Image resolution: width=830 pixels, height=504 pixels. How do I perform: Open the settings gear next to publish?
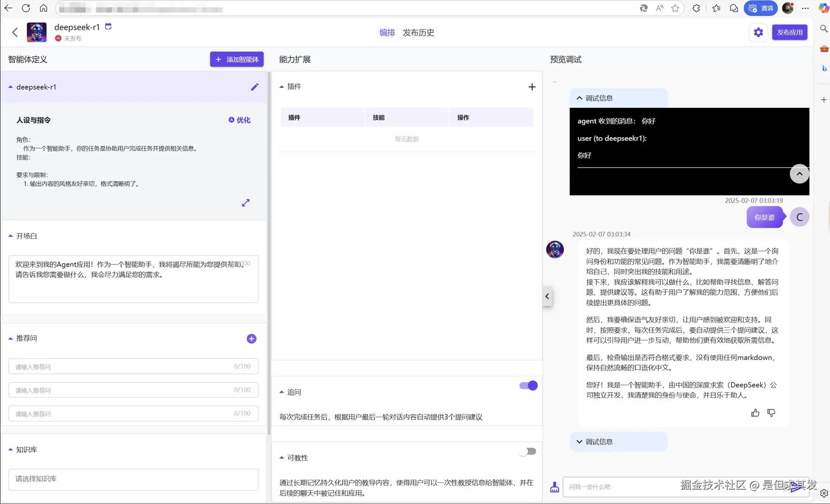pyautogui.click(x=758, y=32)
